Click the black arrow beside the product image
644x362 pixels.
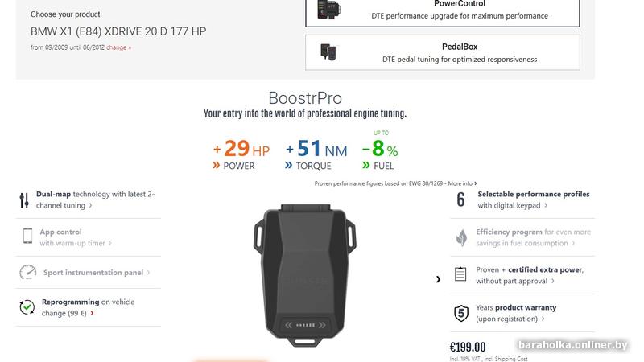pyautogui.click(x=439, y=279)
